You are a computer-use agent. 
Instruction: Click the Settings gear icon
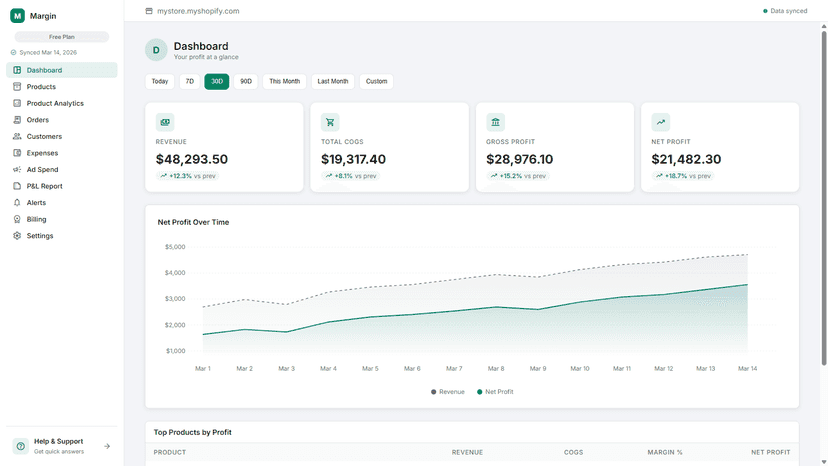click(x=17, y=236)
